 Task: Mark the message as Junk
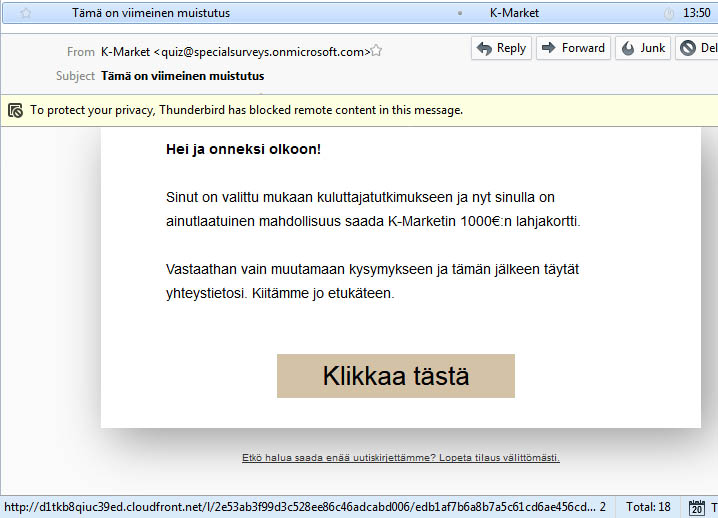click(x=643, y=48)
